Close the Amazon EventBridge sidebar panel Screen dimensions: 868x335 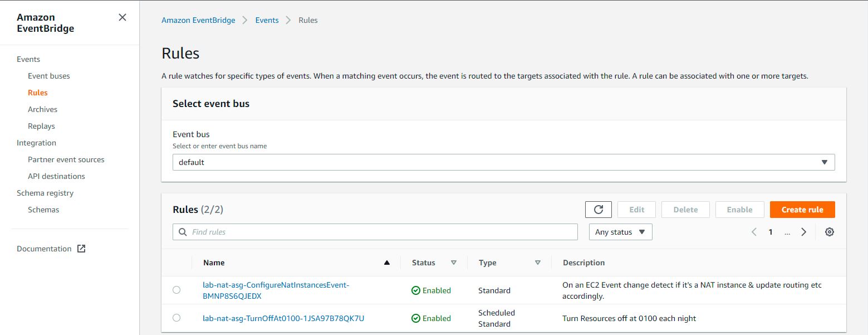click(122, 17)
